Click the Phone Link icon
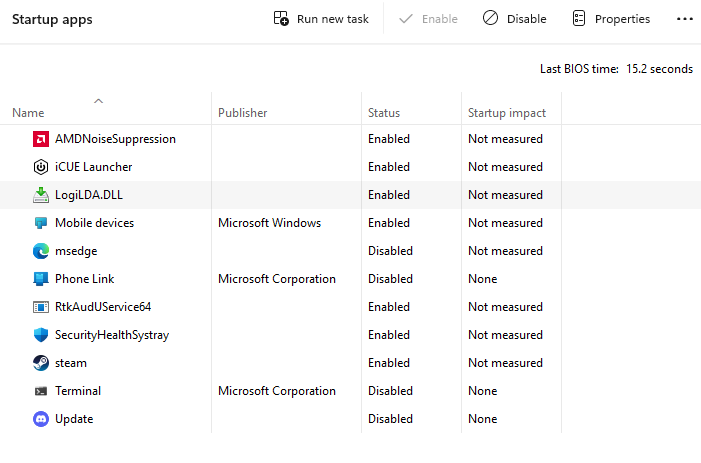This screenshot has width=701, height=463. (x=41, y=279)
